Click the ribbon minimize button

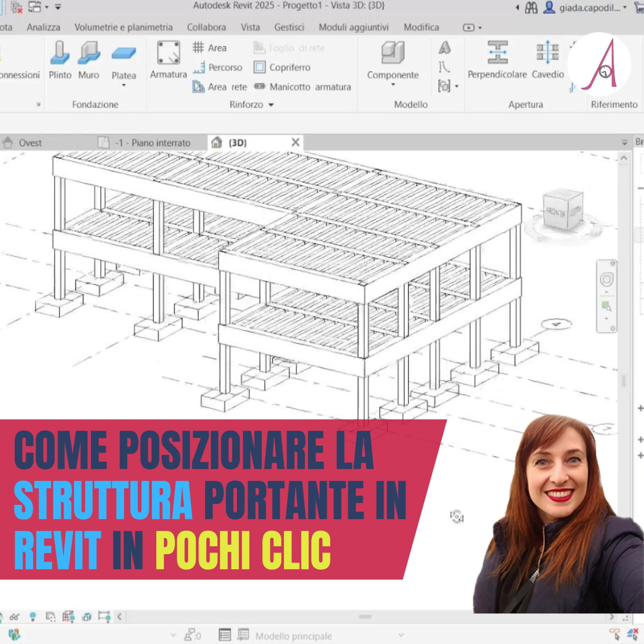pyautogui.click(x=469, y=28)
